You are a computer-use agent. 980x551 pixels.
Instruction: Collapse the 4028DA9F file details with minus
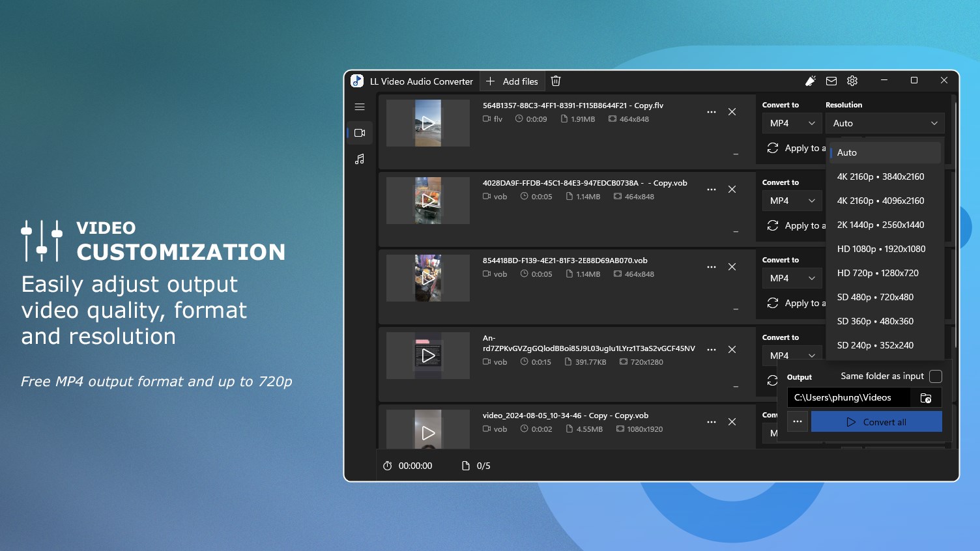pyautogui.click(x=736, y=232)
